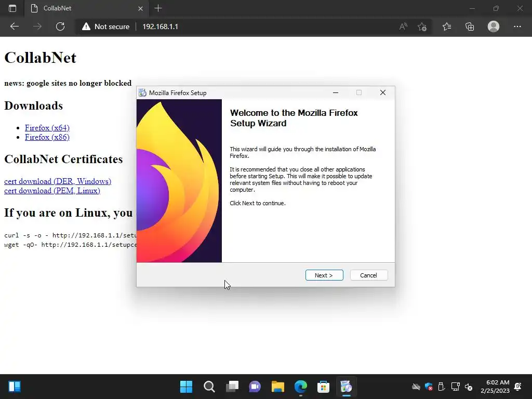Open Read aloud in address bar
This screenshot has height=399, width=532.
(x=403, y=26)
